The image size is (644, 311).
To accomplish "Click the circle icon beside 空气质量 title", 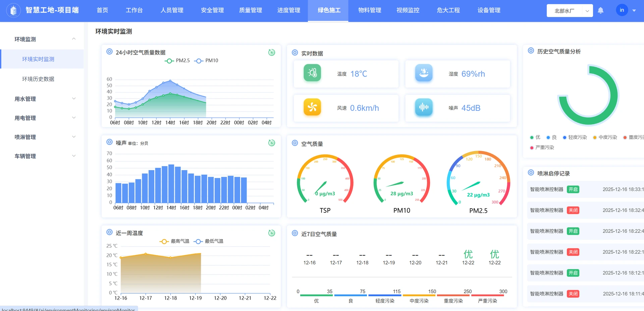I will pyautogui.click(x=295, y=143).
